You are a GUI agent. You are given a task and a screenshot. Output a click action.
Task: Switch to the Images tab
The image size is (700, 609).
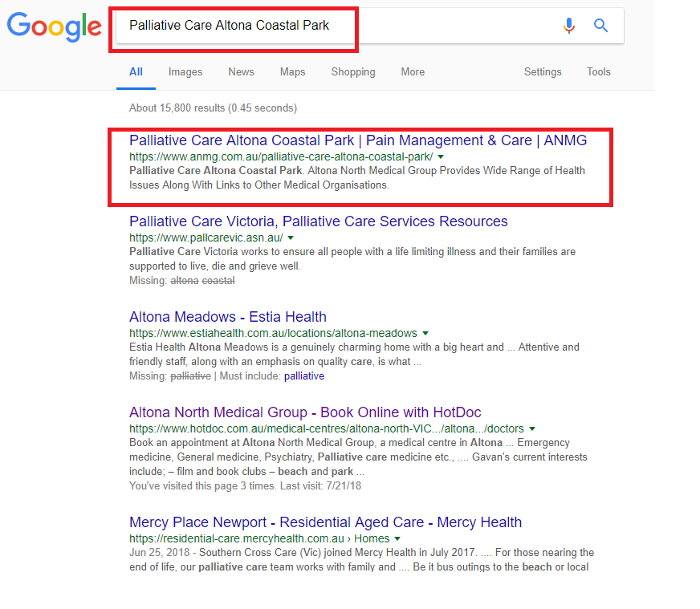point(185,72)
